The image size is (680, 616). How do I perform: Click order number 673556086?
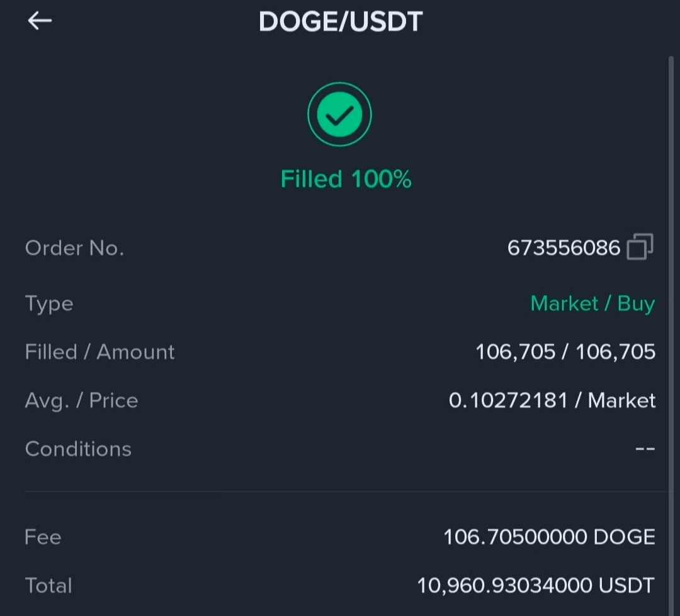coord(564,248)
